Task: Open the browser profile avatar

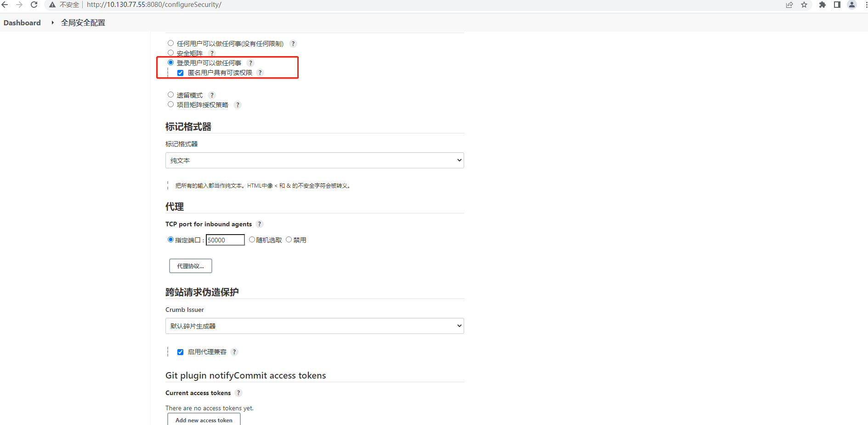Action: coord(852,5)
